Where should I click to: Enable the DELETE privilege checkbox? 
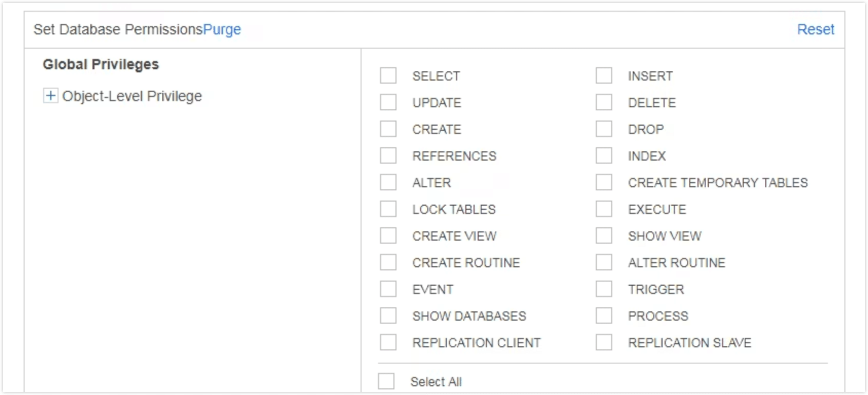point(604,103)
